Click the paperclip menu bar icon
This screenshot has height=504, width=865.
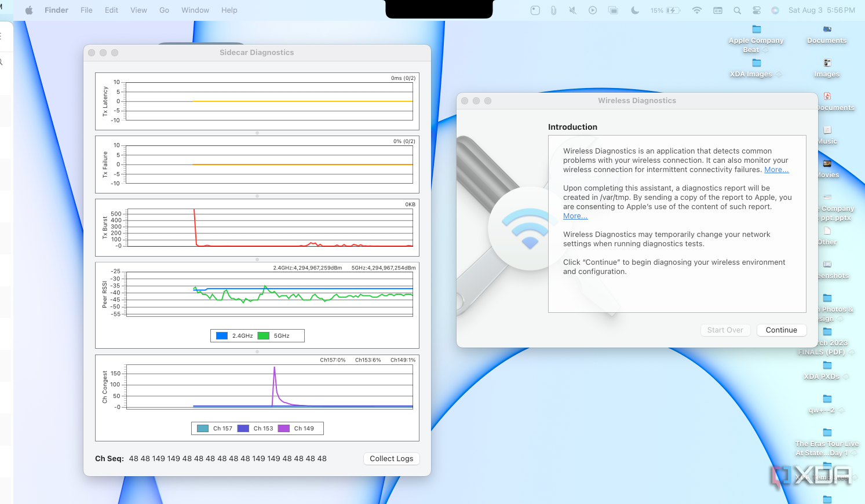[553, 10]
